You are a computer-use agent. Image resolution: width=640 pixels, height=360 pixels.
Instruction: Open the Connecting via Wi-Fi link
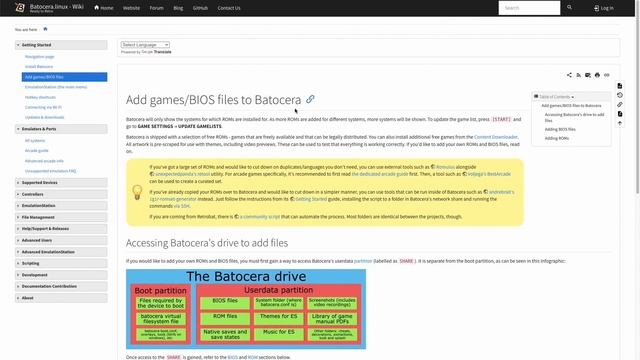tap(43, 107)
